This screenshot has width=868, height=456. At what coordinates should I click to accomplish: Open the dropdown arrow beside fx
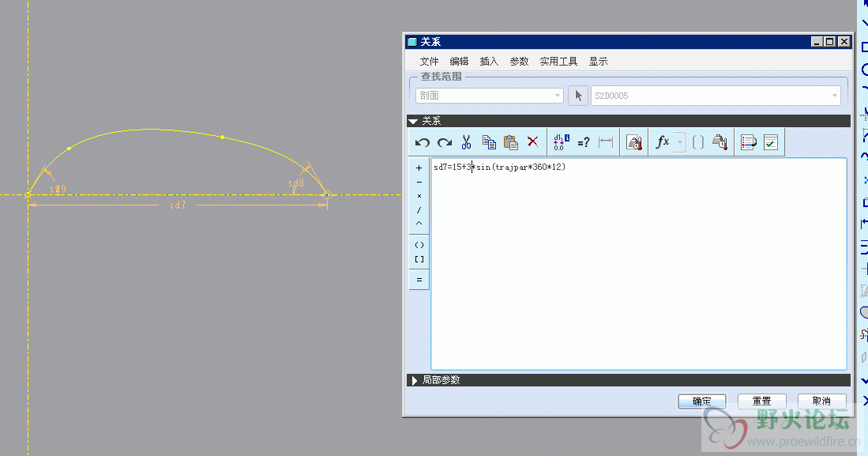(680, 142)
